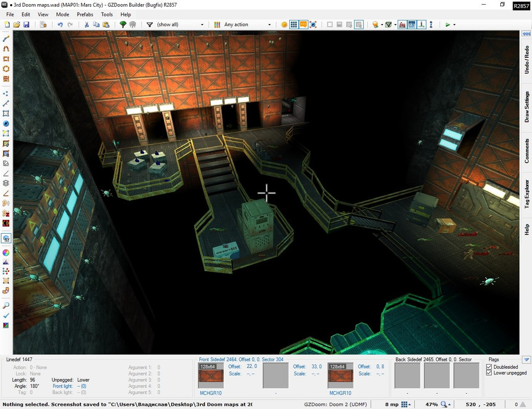This screenshot has width=532, height=409.
Task: Click the Find and Replace magnifier icon
Action: tap(6, 306)
